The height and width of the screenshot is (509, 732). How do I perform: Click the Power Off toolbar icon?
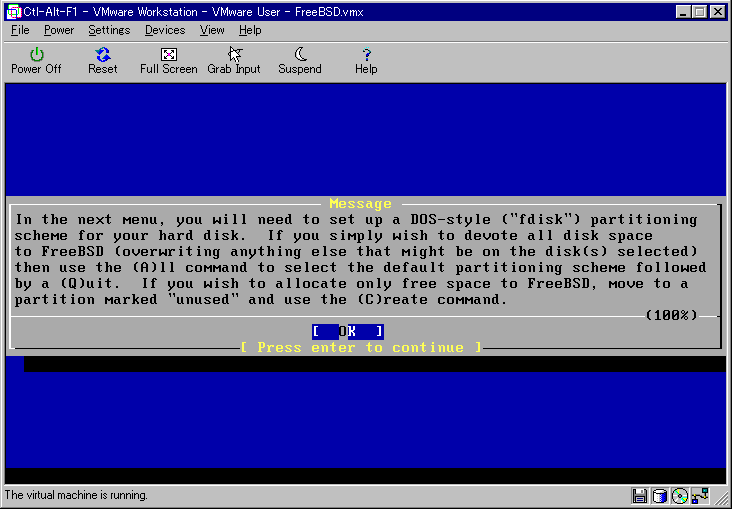tap(36, 61)
